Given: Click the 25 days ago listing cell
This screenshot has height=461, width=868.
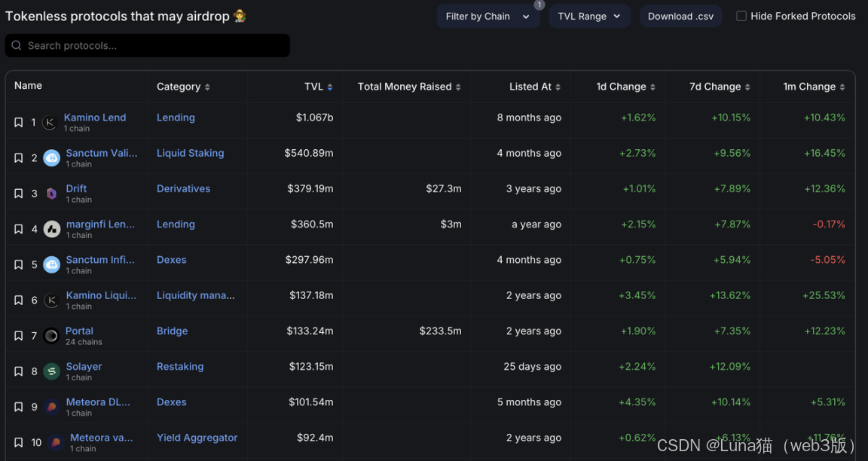Looking at the screenshot, I should 532,366.
